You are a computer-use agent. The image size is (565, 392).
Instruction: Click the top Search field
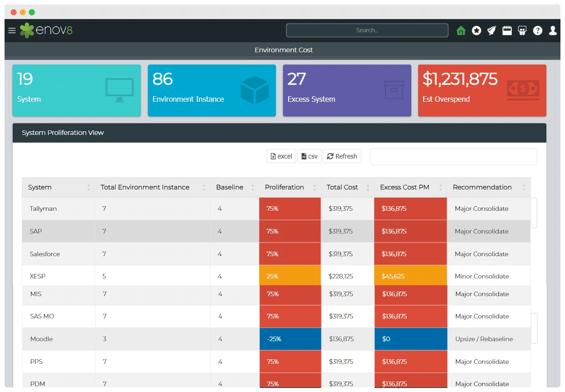point(367,30)
